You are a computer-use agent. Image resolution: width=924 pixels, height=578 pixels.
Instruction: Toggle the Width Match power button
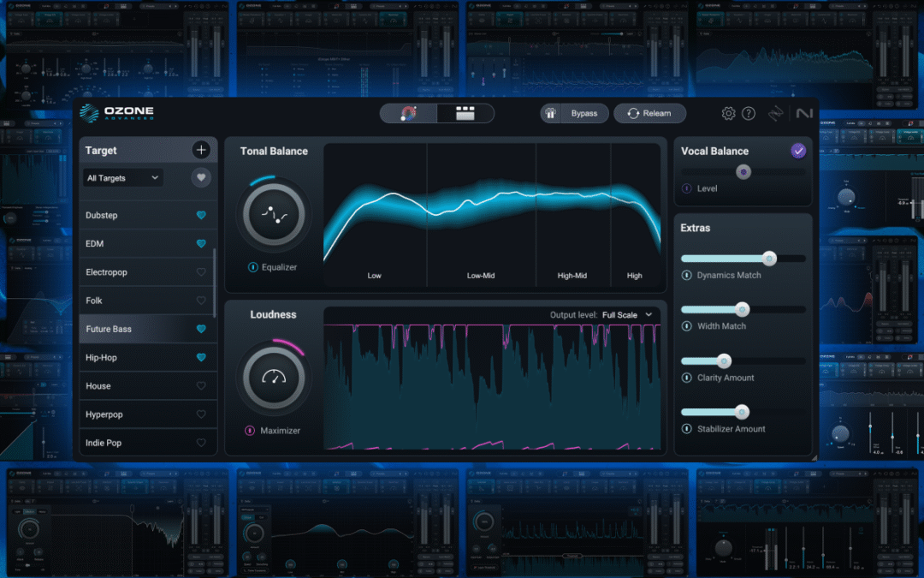686,326
